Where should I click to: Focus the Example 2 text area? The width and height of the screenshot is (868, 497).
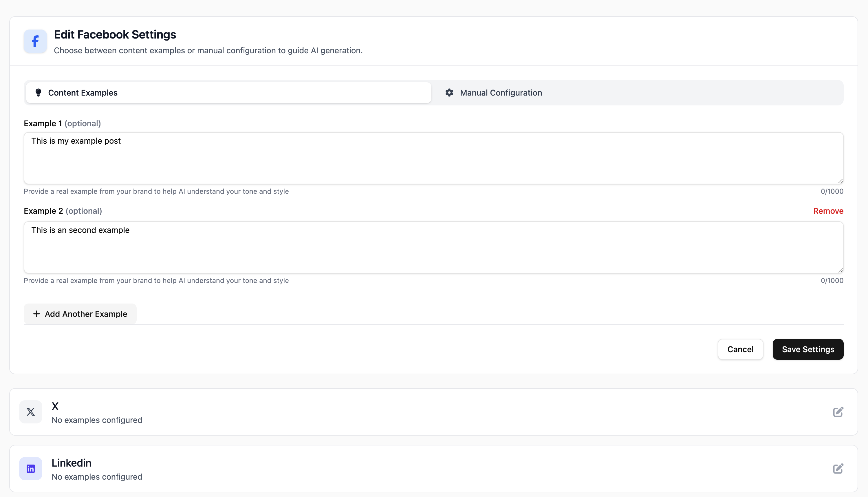tap(433, 247)
